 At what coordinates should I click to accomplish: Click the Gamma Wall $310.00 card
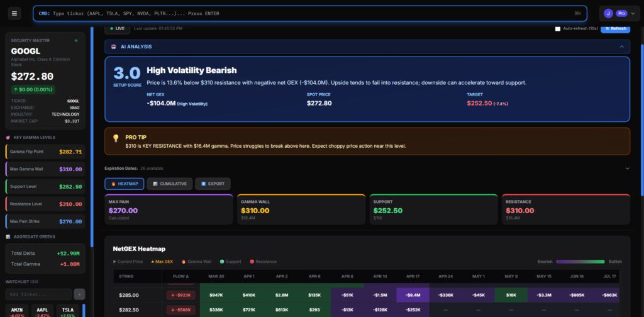click(301, 209)
